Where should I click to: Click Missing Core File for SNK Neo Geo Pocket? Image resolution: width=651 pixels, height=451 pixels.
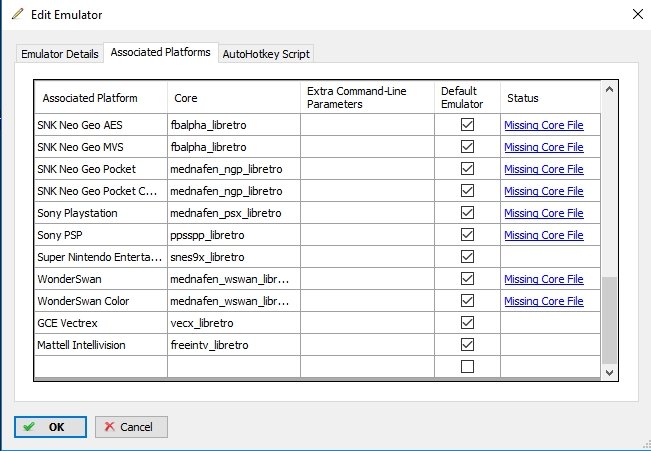(x=544, y=169)
